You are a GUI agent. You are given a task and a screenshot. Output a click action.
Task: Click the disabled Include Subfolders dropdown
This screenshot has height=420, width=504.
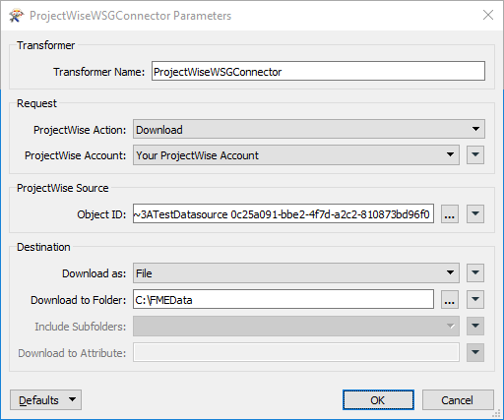(x=296, y=326)
